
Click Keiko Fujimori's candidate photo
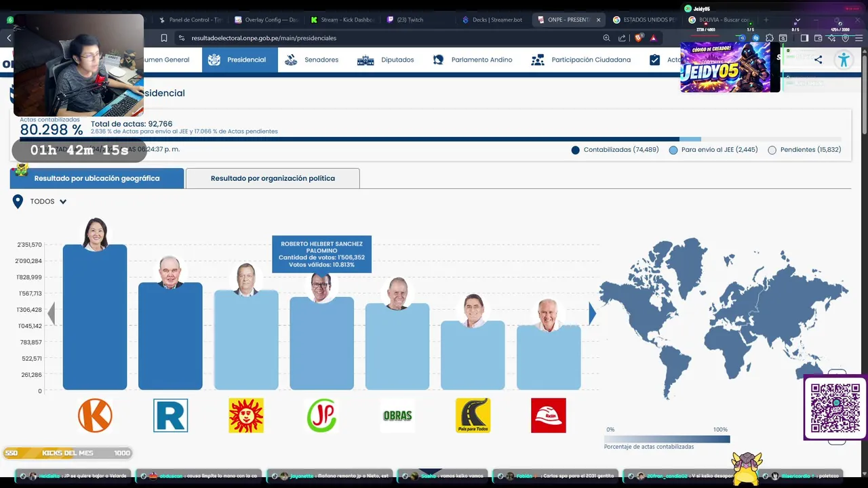point(95,235)
